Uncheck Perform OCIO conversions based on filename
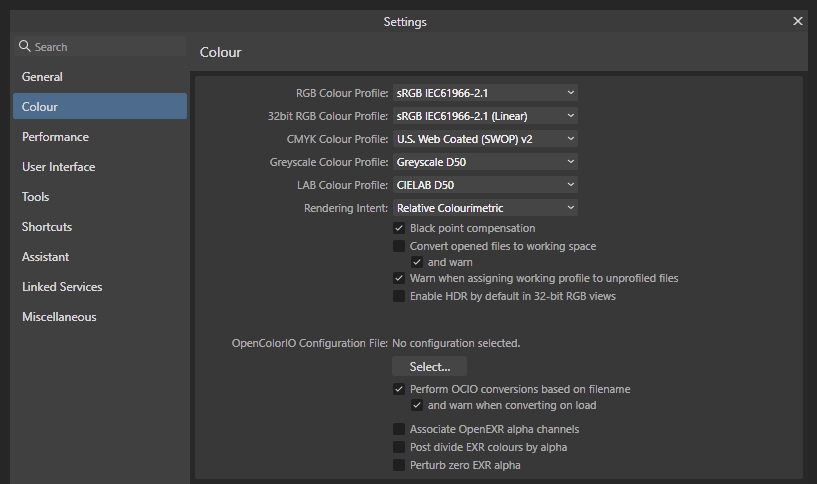Screen dimensions: 817x484 pyautogui.click(x=399, y=389)
